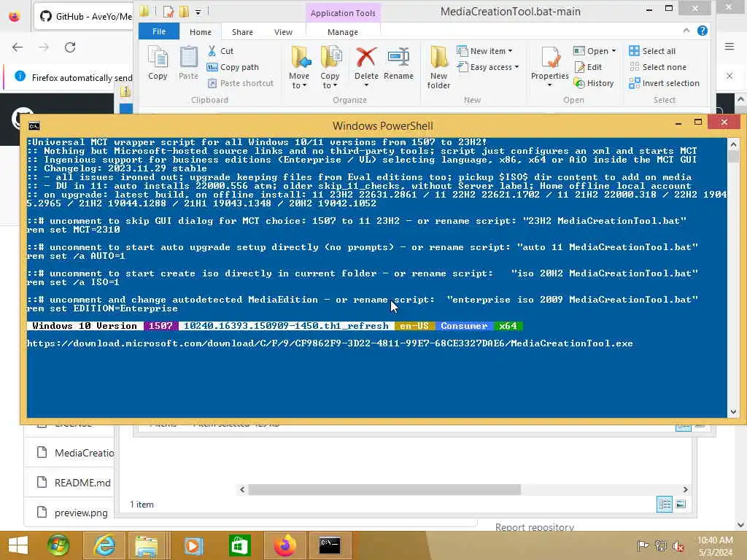The image size is (747, 560).
Task: Select the Application Tools contextual tab
Action: click(x=343, y=13)
